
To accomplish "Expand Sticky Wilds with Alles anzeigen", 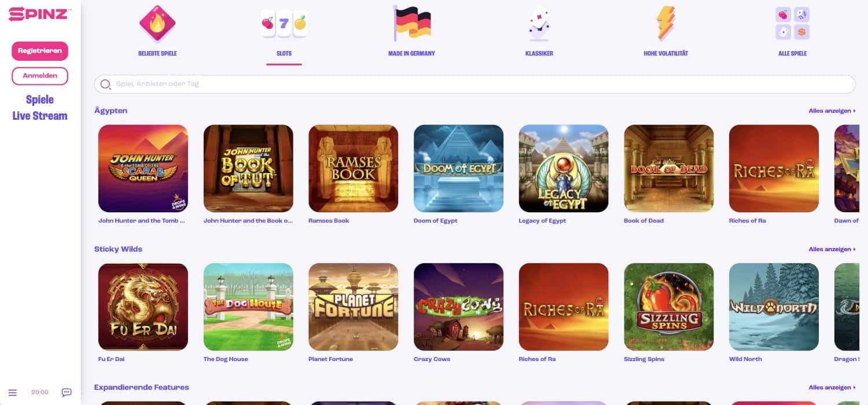I will click(832, 249).
